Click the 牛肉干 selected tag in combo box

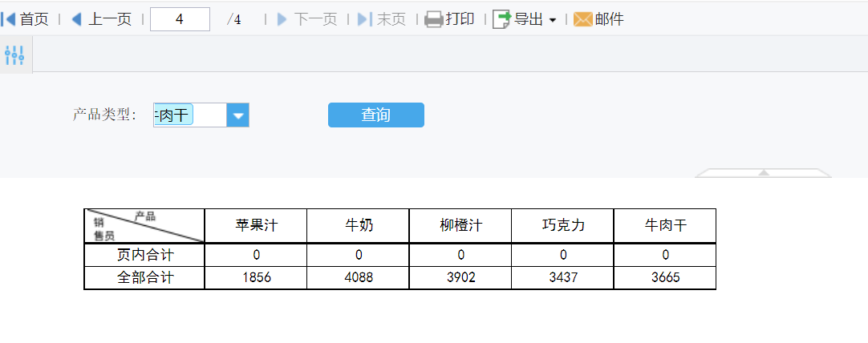tap(173, 115)
